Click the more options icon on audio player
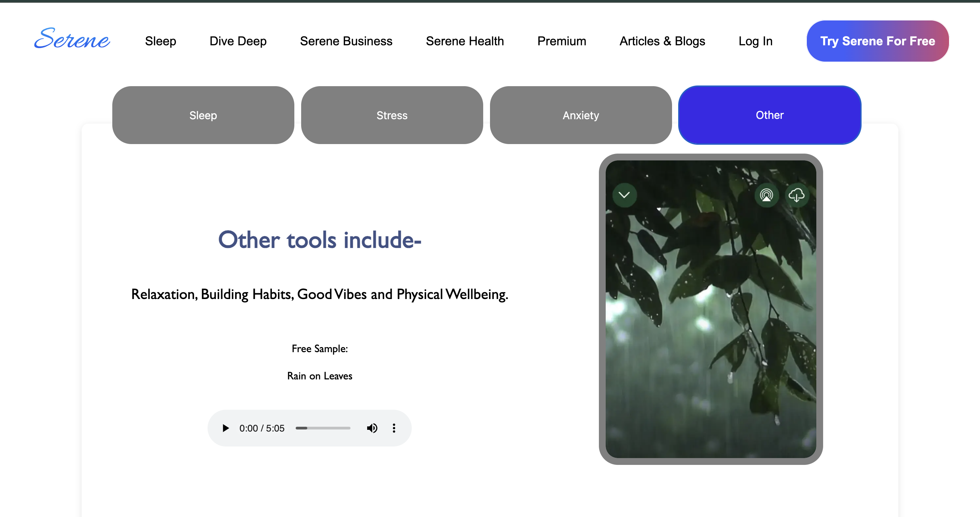 [393, 428]
